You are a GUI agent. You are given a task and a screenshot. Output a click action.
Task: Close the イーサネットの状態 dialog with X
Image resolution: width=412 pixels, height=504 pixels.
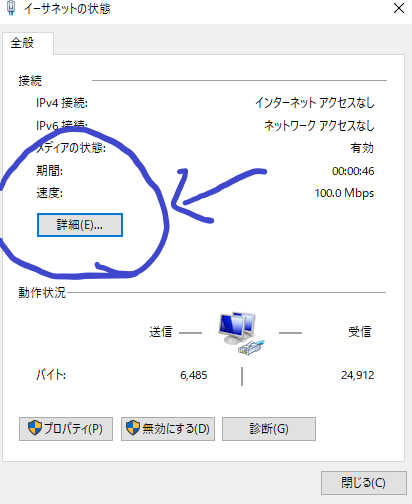click(x=399, y=8)
